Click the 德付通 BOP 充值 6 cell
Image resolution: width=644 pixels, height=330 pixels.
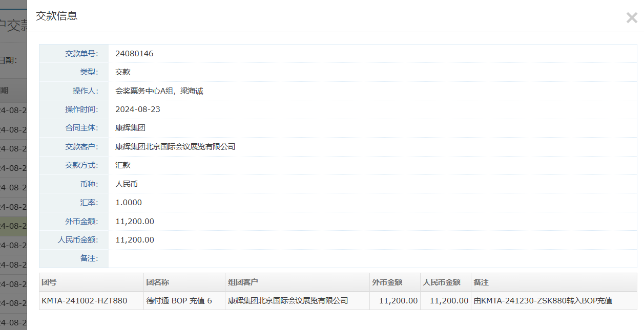179,301
